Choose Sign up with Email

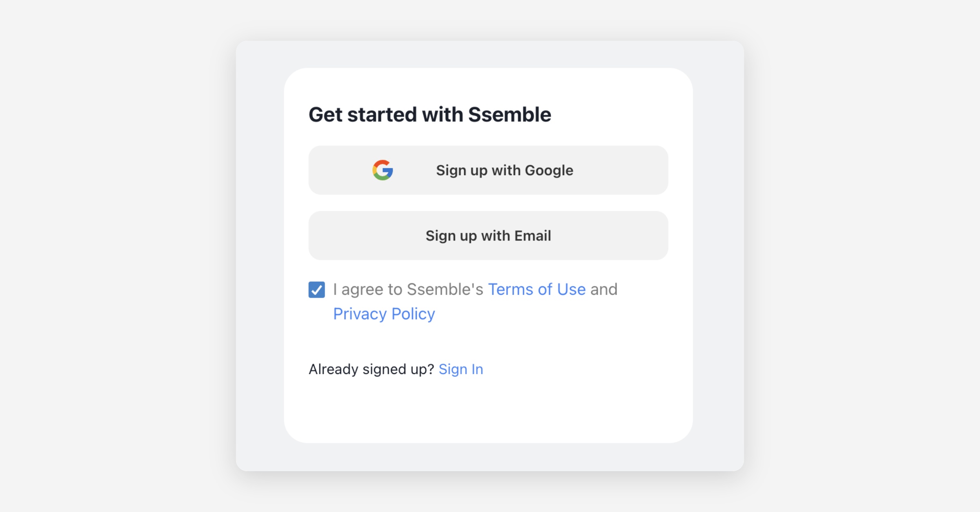click(x=488, y=236)
